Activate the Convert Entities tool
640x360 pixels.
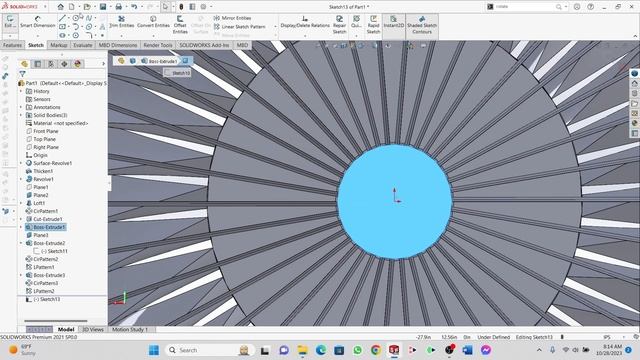pos(153,22)
